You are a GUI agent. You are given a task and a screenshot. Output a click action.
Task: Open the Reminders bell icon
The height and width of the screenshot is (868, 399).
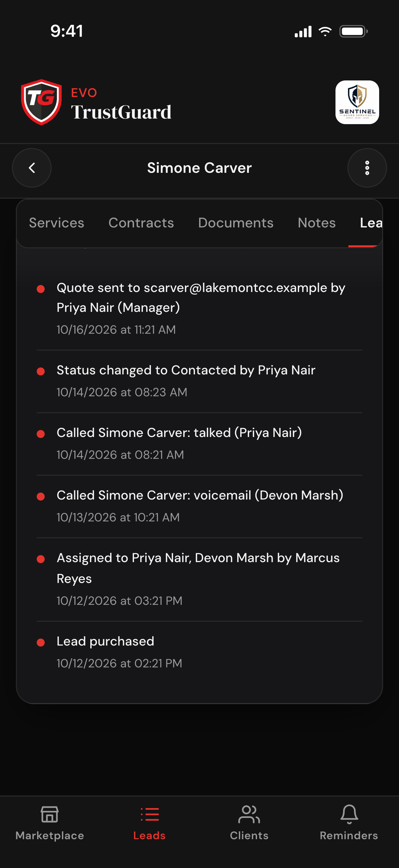[x=349, y=814]
